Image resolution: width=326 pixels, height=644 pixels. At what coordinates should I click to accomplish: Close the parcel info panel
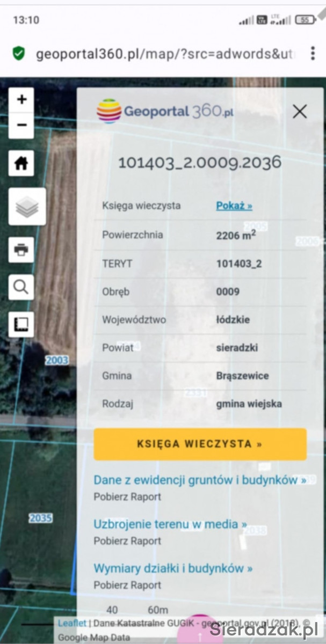tap(299, 112)
